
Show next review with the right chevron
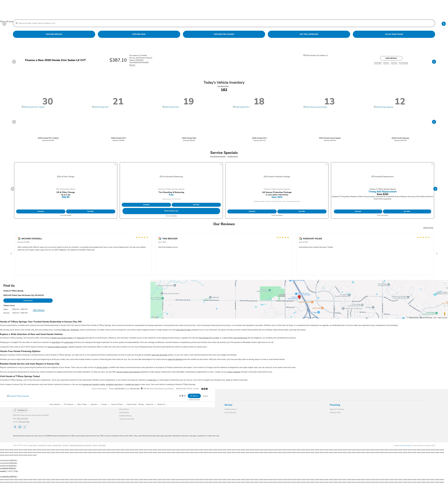click(x=437, y=254)
